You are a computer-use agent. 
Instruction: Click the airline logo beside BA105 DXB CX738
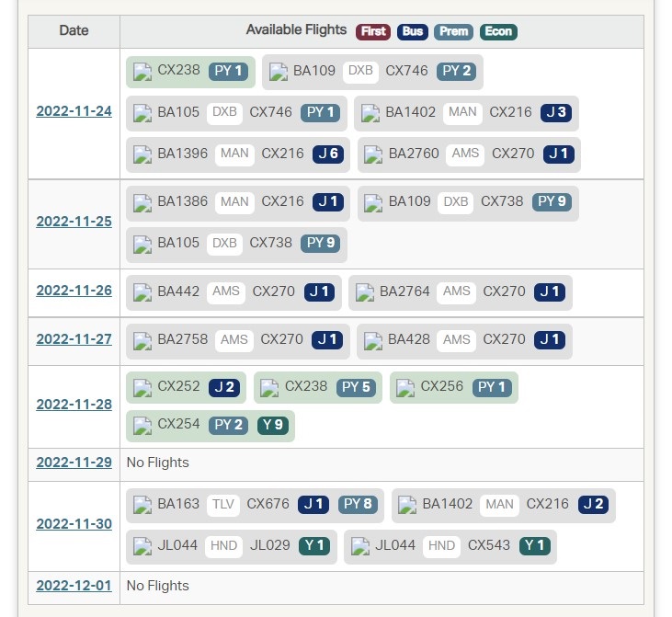point(142,245)
